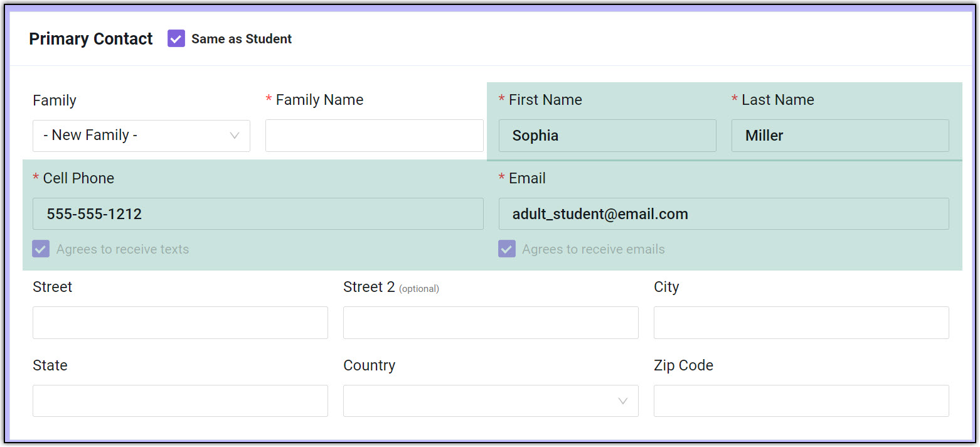Click into the Street input field
The width and height of the screenshot is (980, 447).
click(x=180, y=323)
